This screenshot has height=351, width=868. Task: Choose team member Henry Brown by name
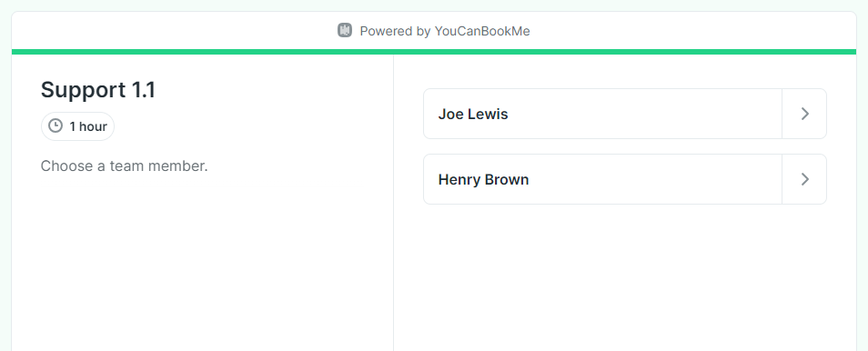tap(483, 179)
